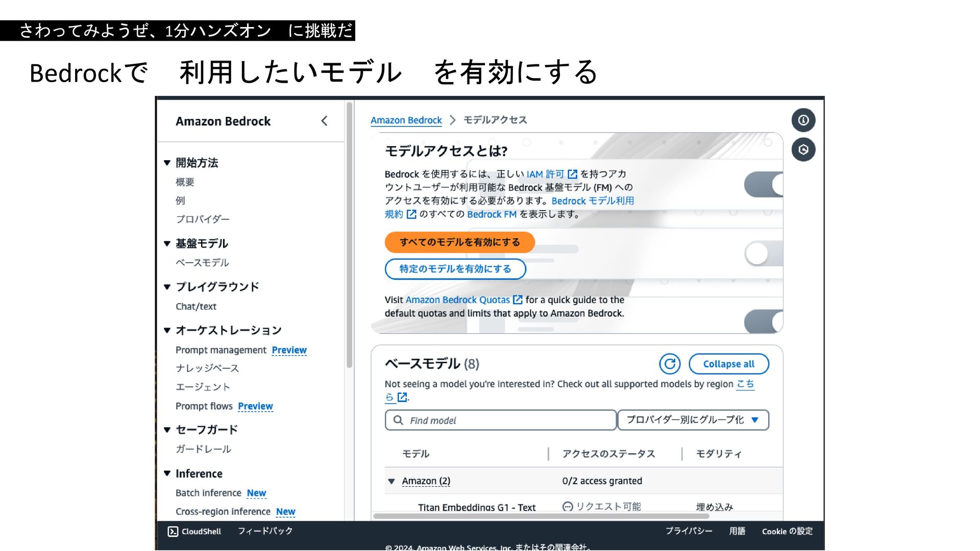Open ベースモデル in the sidebar
Viewport: 980px width, 551px height.
(x=202, y=263)
